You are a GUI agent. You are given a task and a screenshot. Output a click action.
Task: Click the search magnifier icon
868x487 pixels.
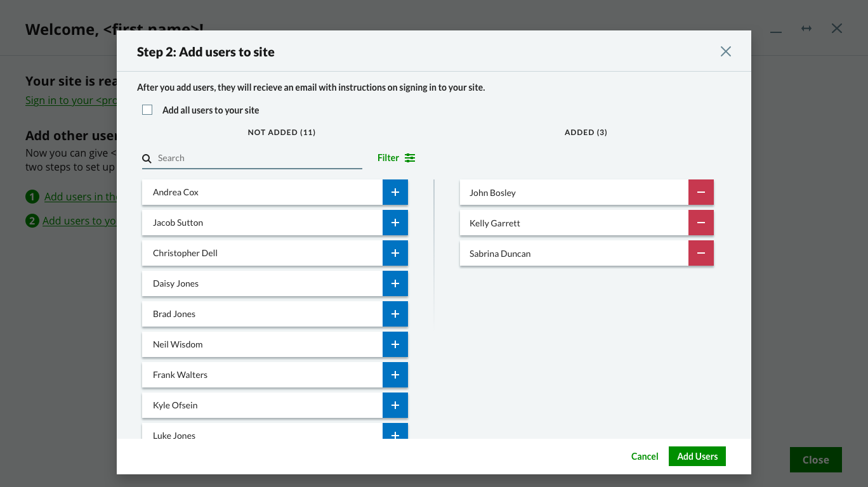pyautogui.click(x=147, y=158)
